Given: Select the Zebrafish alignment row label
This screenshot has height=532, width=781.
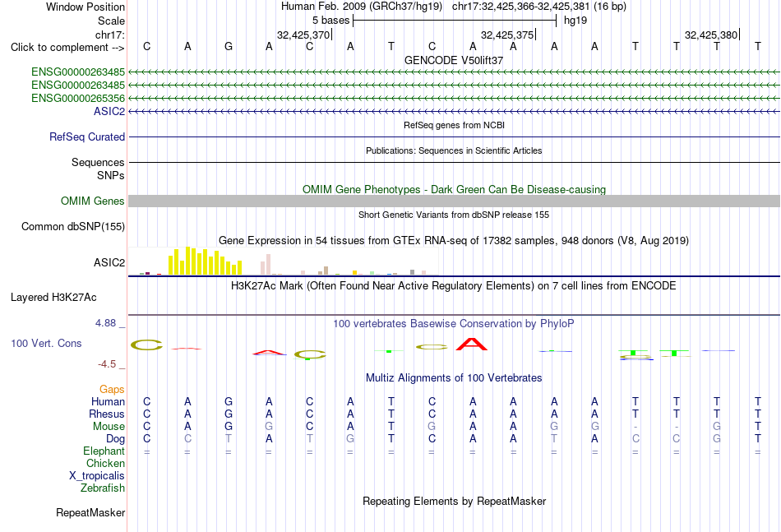Looking at the screenshot, I should 103,488.
